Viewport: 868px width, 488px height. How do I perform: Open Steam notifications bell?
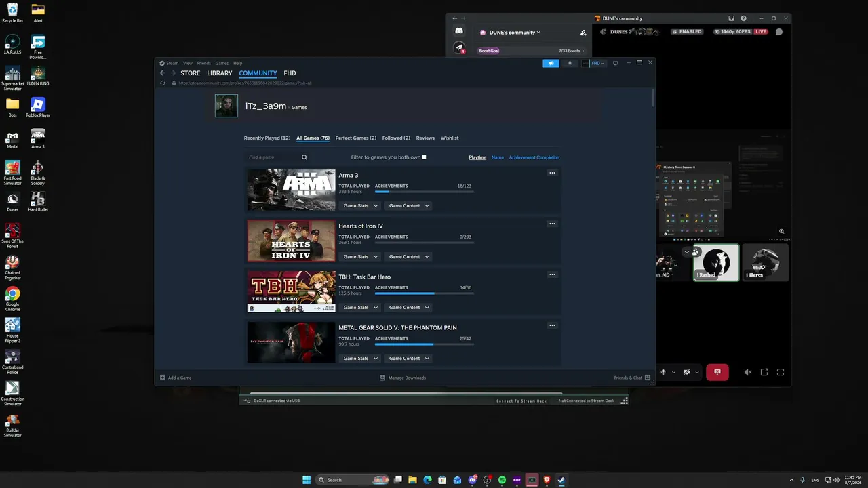pos(570,63)
